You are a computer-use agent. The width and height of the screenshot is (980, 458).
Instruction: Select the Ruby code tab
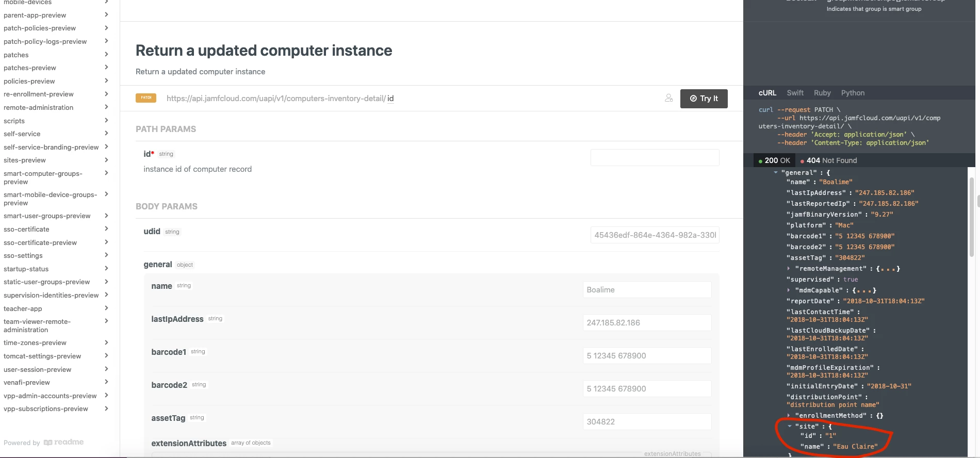pos(822,93)
